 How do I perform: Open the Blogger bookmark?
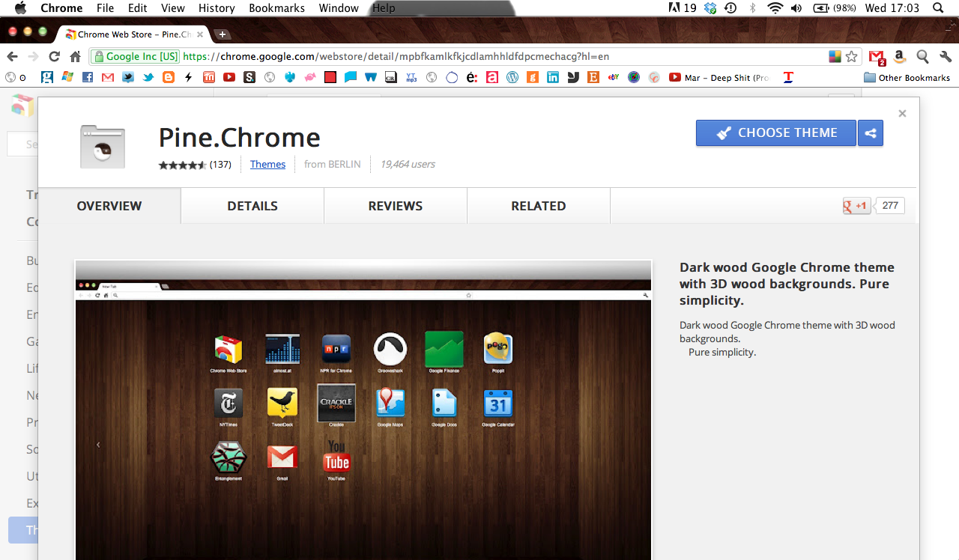tap(169, 77)
